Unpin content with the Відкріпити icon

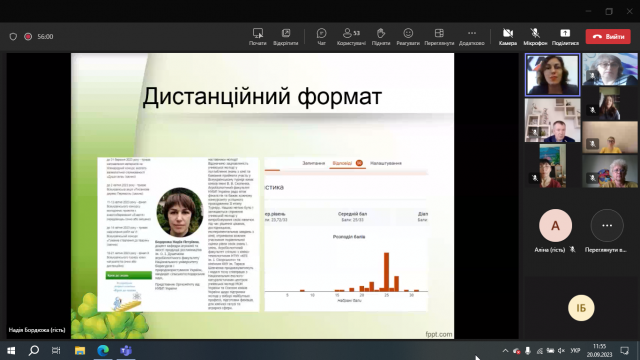(x=285, y=37)
